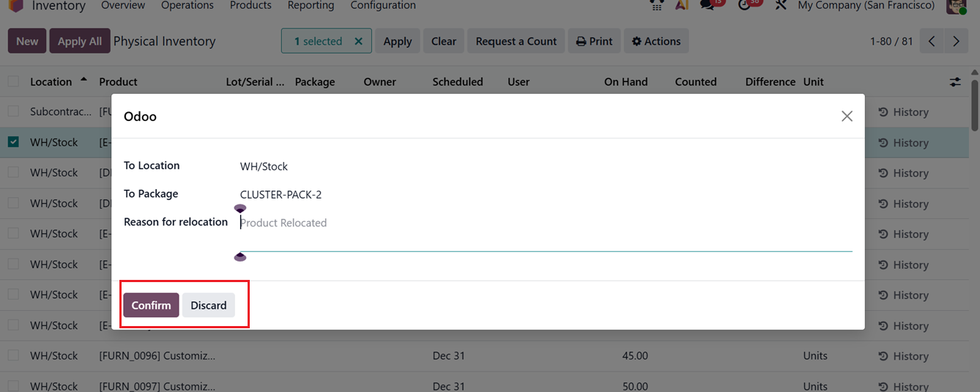980x392 pixels.
Task: Open the developer tools wrench icon
Action: click(x=781, y=5)
